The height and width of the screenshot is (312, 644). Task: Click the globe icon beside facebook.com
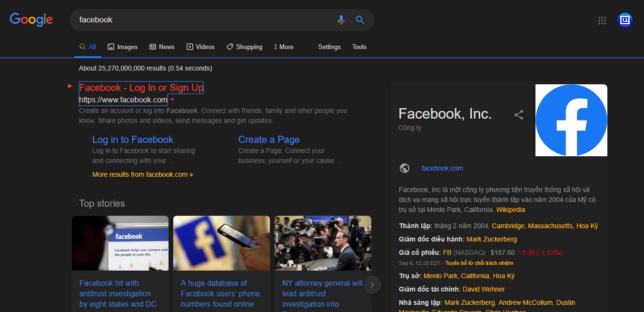tap(405, 168)
